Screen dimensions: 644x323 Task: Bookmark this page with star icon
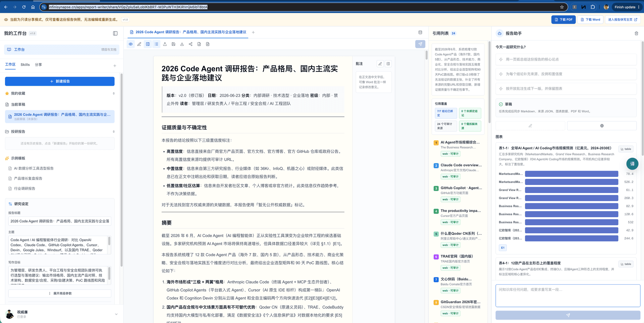(x=562, y=7)
